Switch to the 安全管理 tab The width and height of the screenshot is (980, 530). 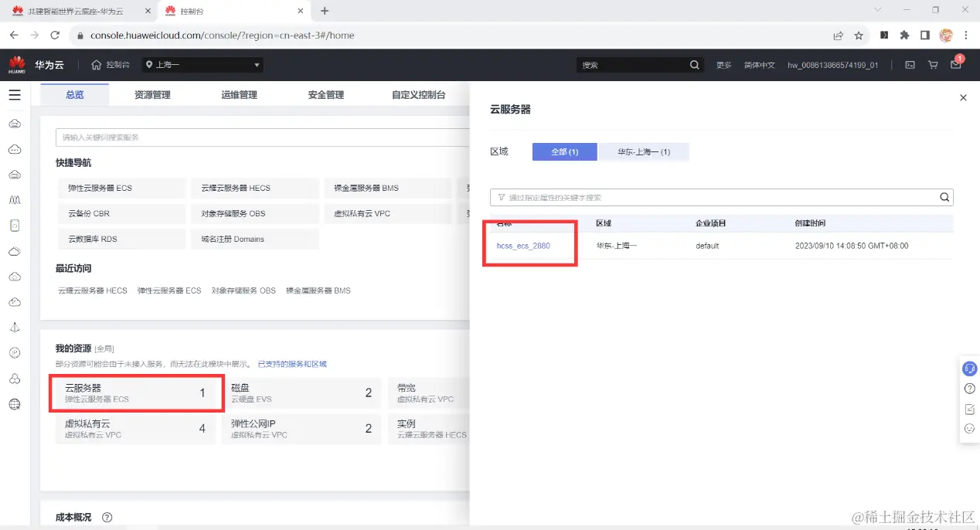(325, 94)
